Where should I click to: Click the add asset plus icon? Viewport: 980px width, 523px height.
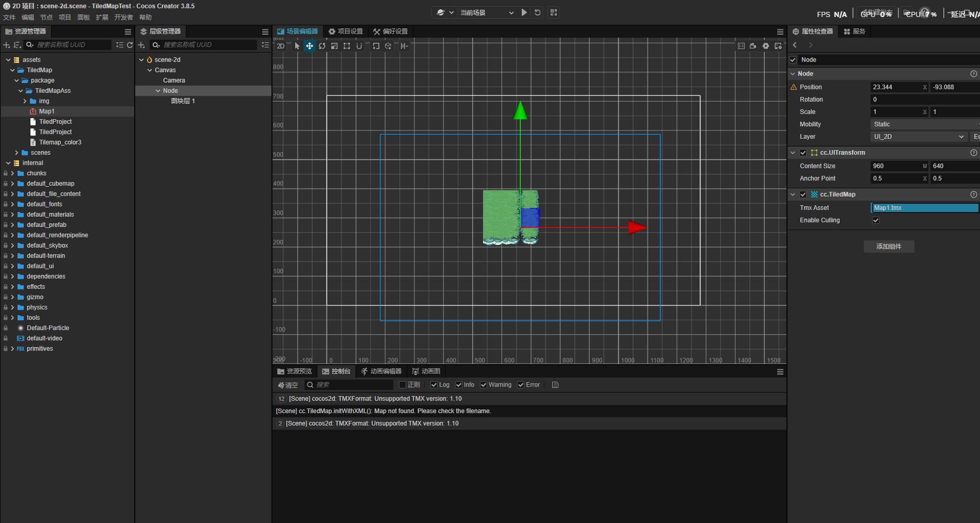click(7, 45)
